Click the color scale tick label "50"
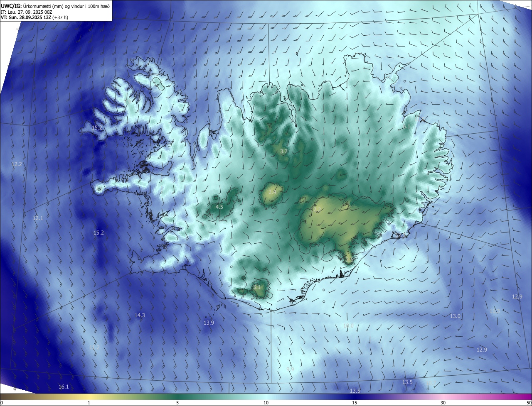Image resolution: width=532 pixels, height=406 pixels. click(x=529, y=403)
